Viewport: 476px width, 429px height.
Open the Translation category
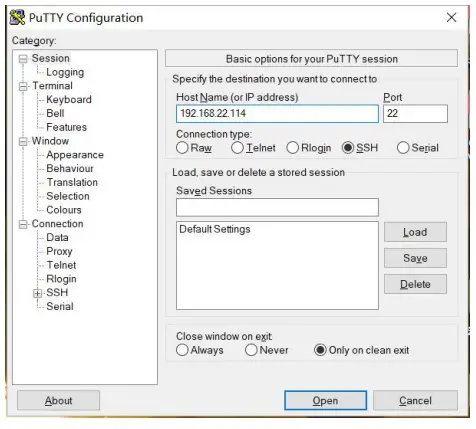tap(72, 182)
